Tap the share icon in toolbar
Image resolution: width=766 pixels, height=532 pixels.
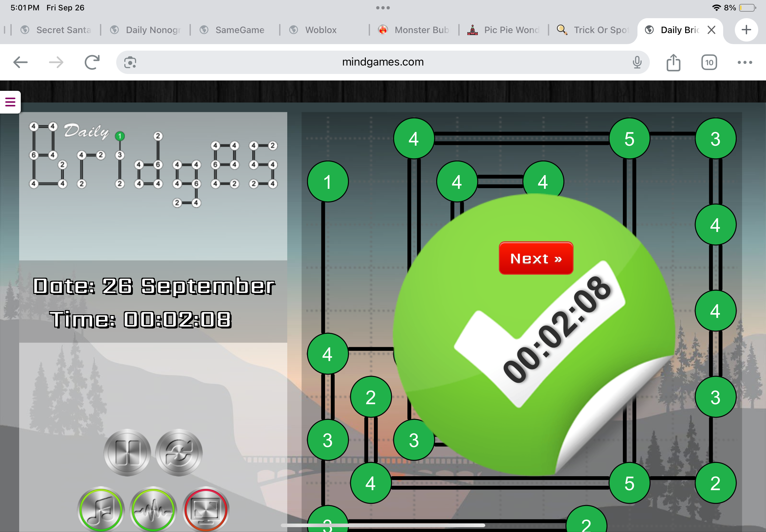[x=673, y=62]
